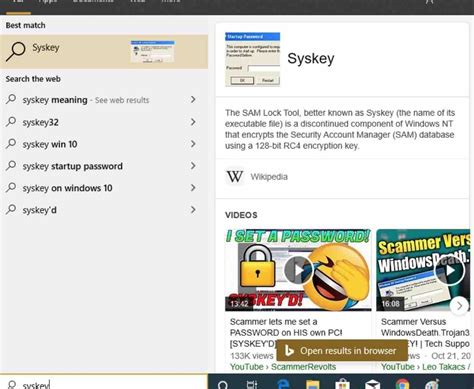Expand the chevron for 'syskey on windows 10'

click(x=193, y=188)
